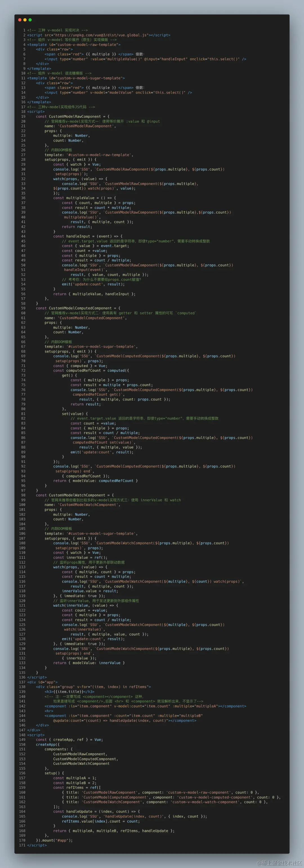Click 'const computedRefCount = computed({' line
Image resolution: width=304 pixels, height=868 pixels.
click(91, 370)
